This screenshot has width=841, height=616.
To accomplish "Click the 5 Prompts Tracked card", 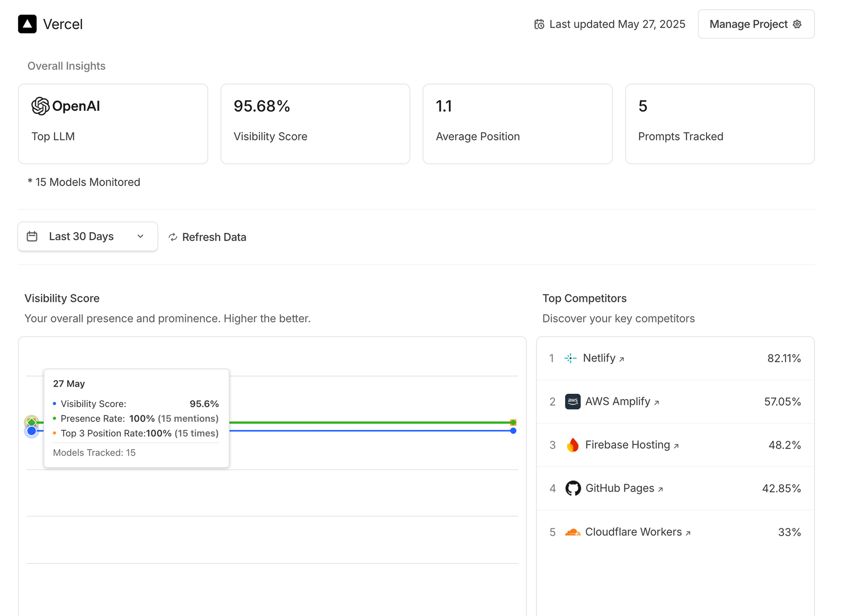I will (720, 124).
